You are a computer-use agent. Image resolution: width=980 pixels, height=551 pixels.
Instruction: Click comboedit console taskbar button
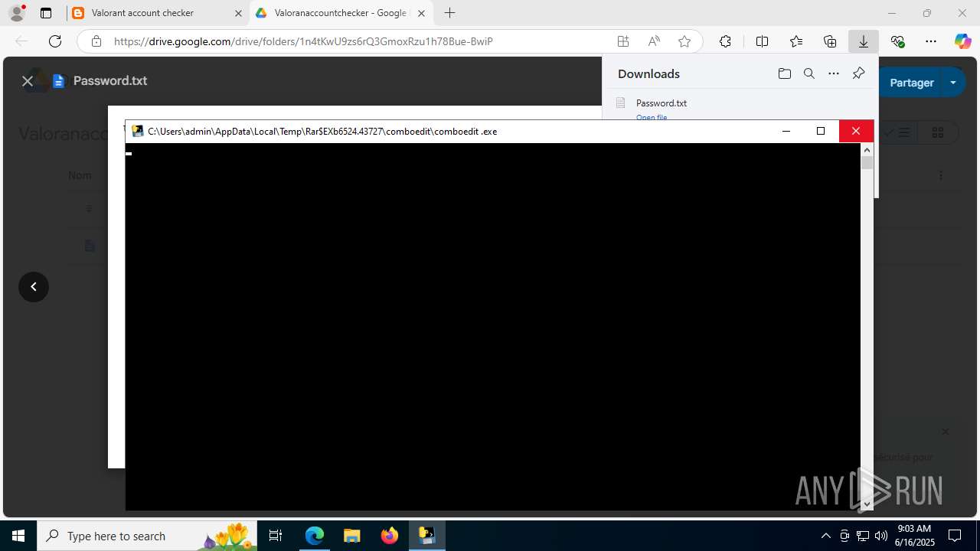pos(426,536)
